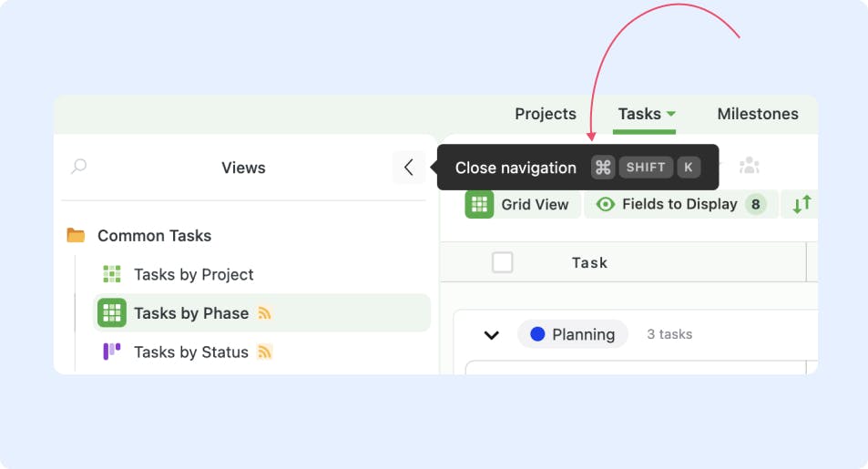Click the blue dot on Planning tag
Viewport: 868px width, 469px height.
pyautogui.click(x=537, y=334)
